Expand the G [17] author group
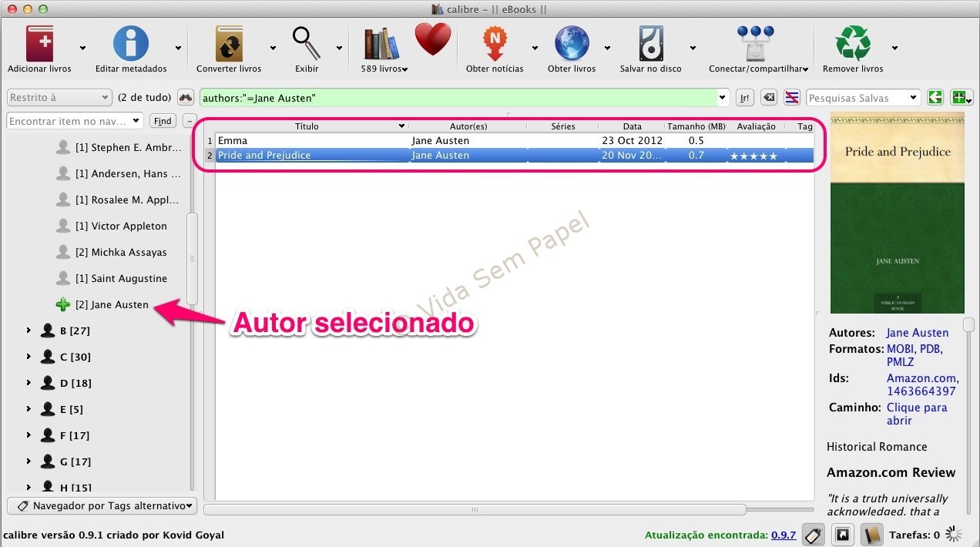This screenshot has height=547, width=980. (29, 461)
